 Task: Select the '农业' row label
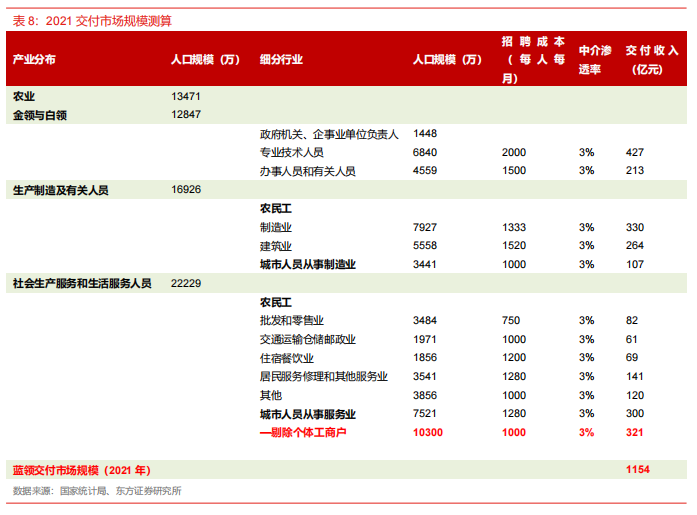(24, 96)
